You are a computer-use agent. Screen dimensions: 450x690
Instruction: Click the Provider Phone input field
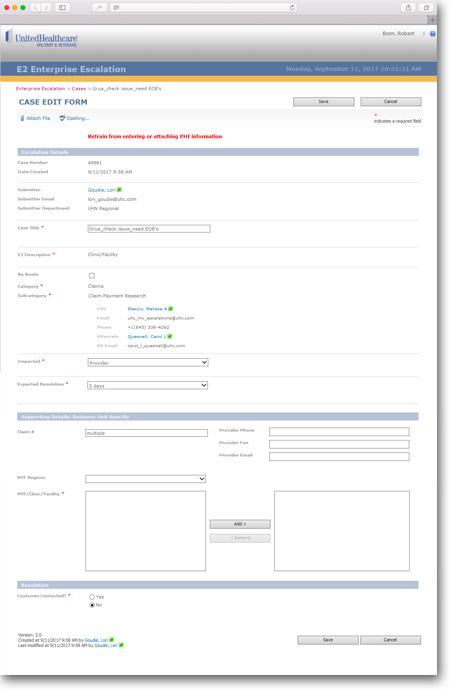tap(339, 432)
